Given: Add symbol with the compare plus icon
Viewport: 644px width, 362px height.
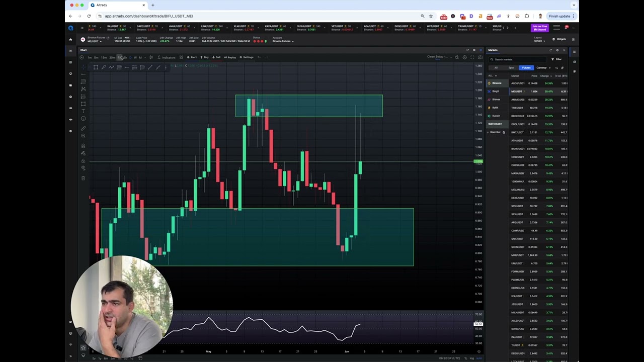Looking at the screenshot, I should point(82,57).
